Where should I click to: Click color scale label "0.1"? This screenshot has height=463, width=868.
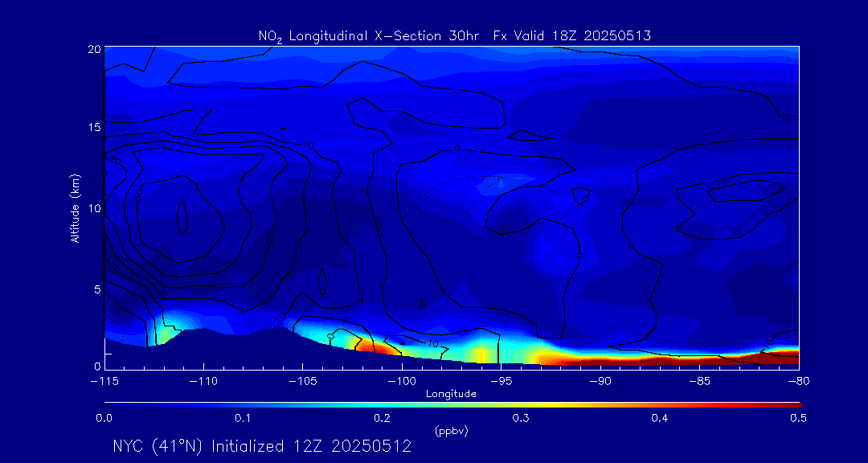tap(243, 419)
